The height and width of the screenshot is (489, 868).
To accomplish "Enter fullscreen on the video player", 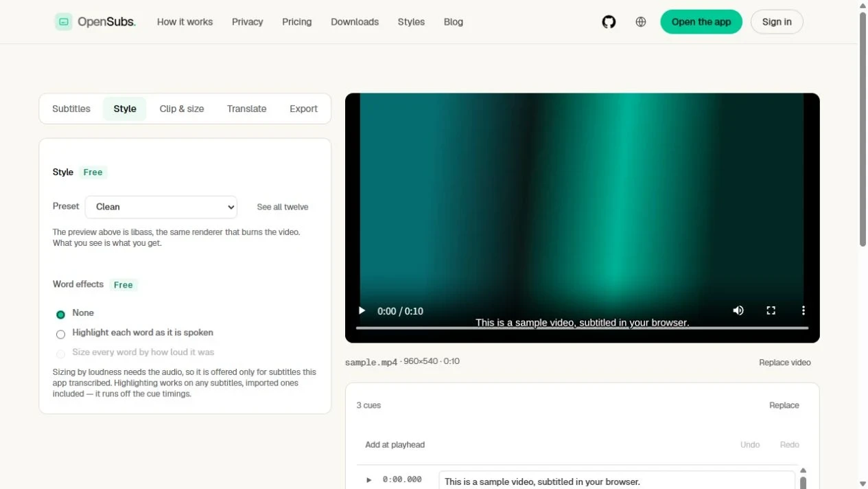I will [x=771, y=310].
